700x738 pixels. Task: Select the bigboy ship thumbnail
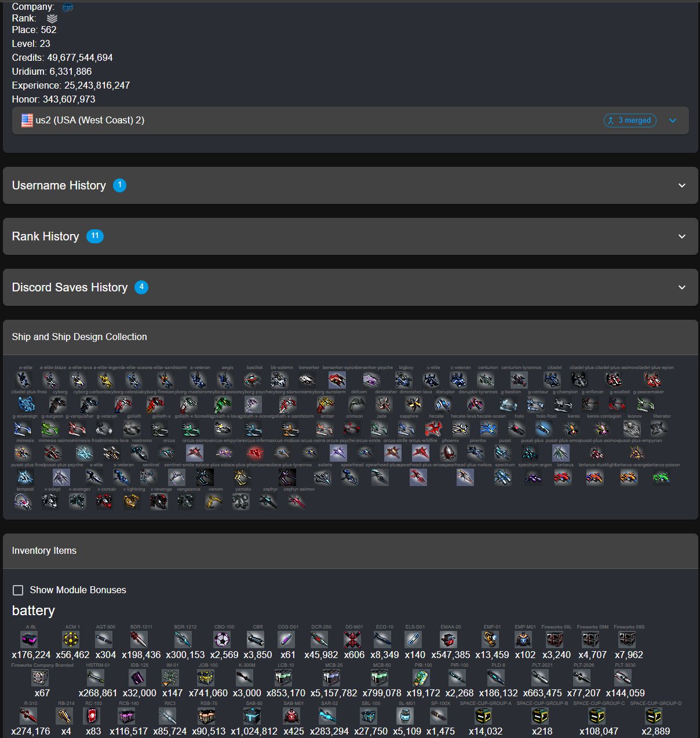tap(403, 380)
